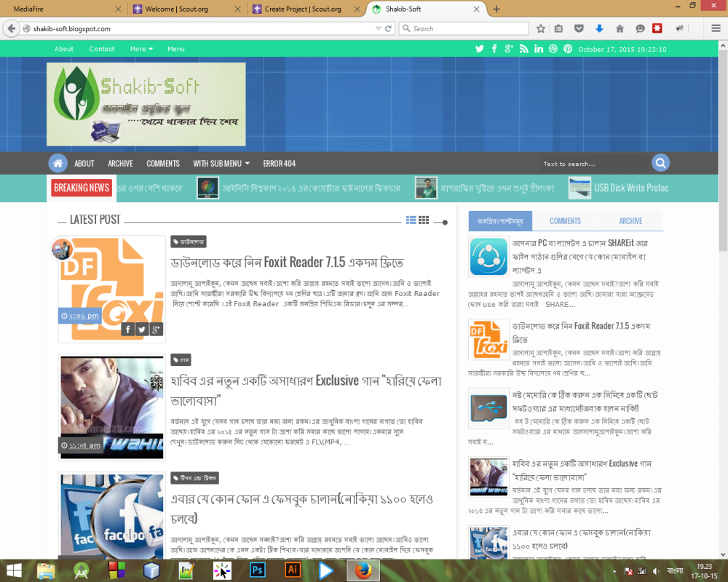Open ABOUT in the dark navigation bar
728x582 pixels.
click(84, 164)
